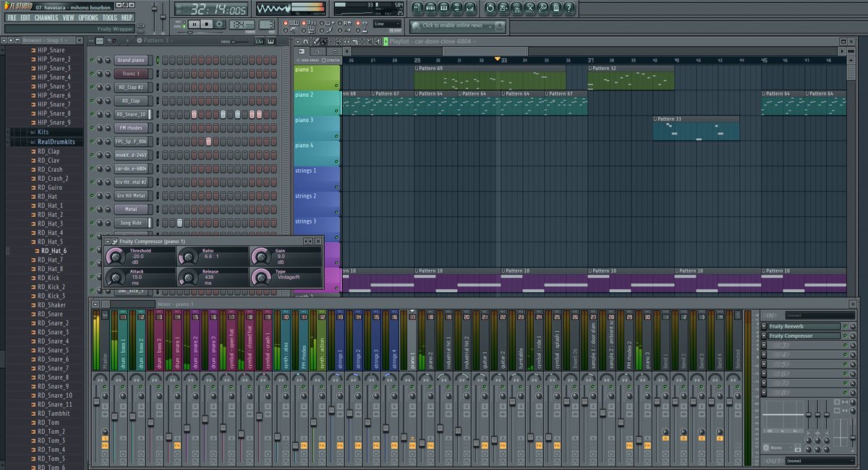868x470 pixels.
Task: Click the render/export icon in toolbar
Action: click(x=516, y=8)
